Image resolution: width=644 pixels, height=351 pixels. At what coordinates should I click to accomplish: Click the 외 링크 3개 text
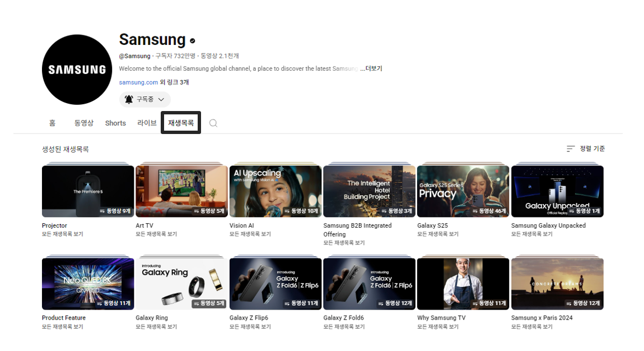click(174, 82)
